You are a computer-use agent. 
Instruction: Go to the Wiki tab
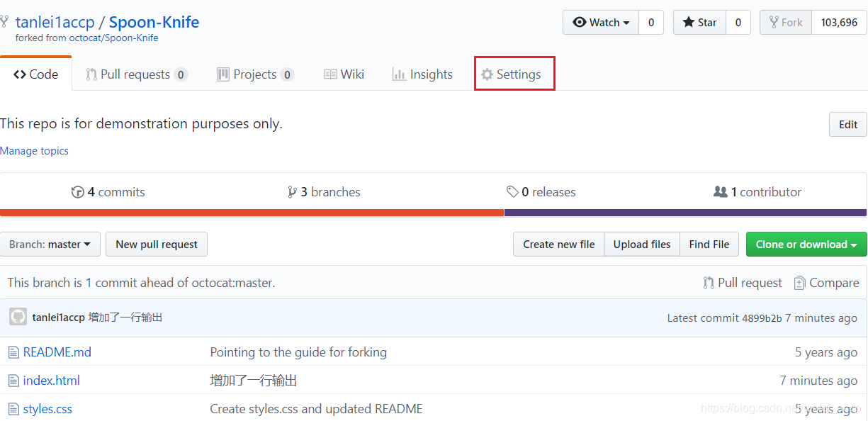pyautogui.click(x=344, y=74)
